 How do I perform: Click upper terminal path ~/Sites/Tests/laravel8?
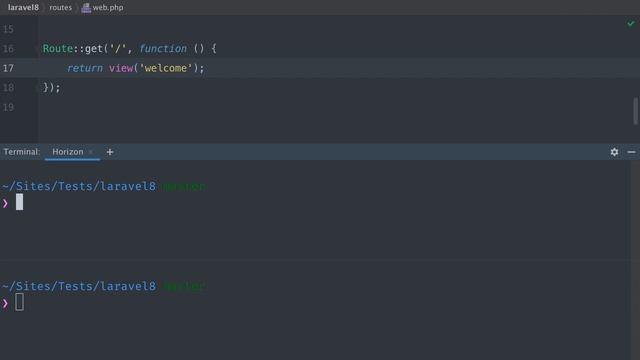(x=79, y=187)
